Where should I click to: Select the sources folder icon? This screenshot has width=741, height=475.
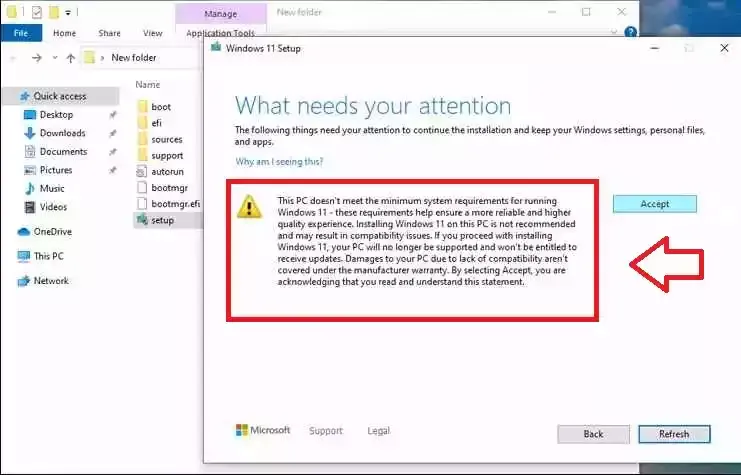[x=143, y=139]
